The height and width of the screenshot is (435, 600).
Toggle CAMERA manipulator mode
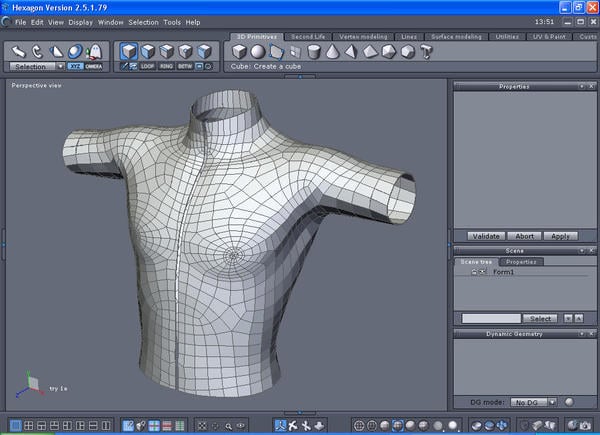click(x=95, y=66)
